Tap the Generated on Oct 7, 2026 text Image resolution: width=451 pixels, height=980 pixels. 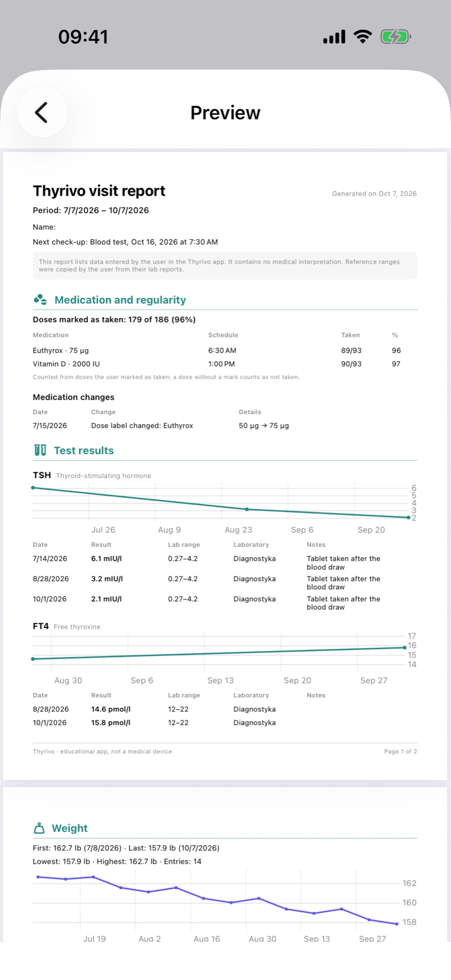pyautogui.click(x=374, y=194)
